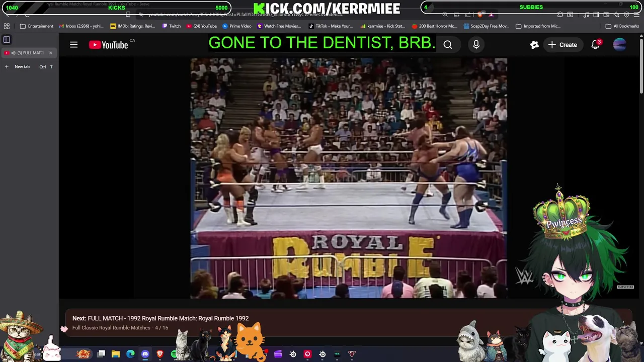The width and height of the screenshot is (644, 362).
Task: Open YouTube notifications bell
Action: pos(596,45)
